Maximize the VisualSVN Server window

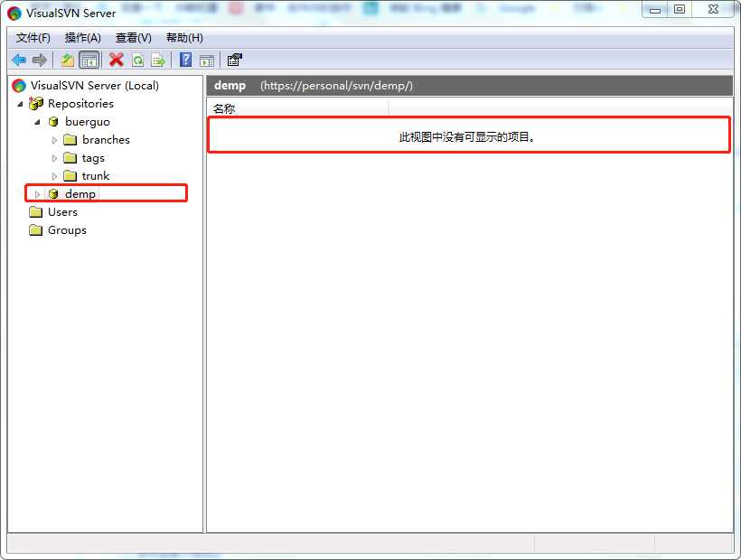tap(680, 9)
